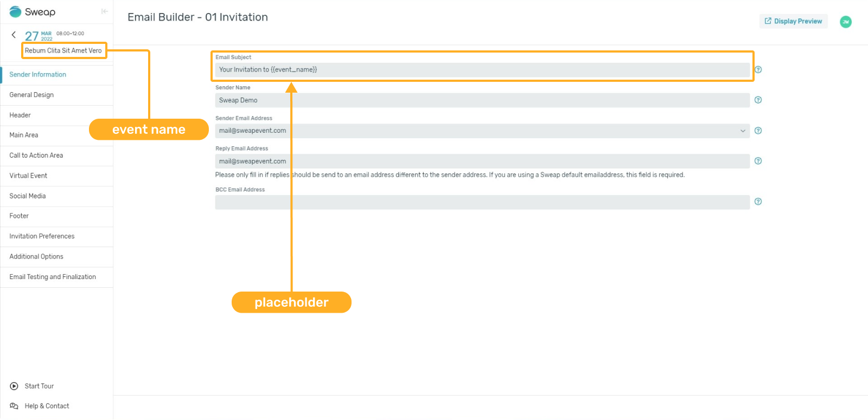This screenshot has width=868, height=420.
Task: Open the Additional Options section
Action: pos(57,257)
